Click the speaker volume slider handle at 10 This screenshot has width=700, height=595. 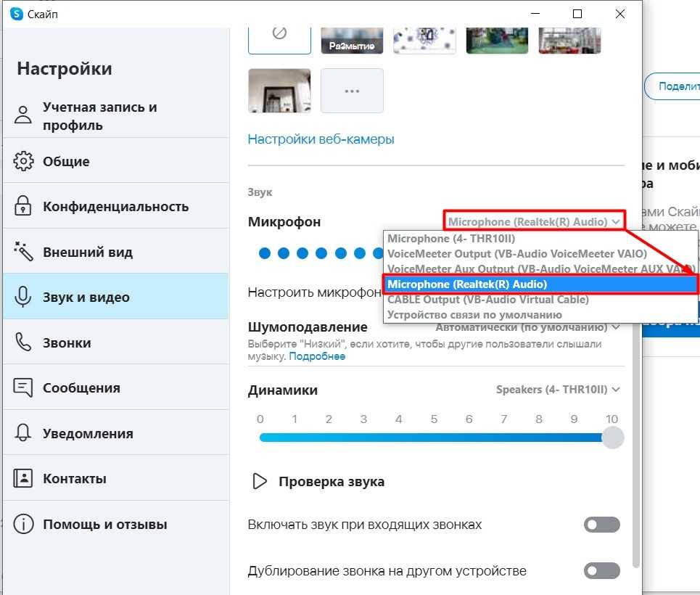[612, 438]
